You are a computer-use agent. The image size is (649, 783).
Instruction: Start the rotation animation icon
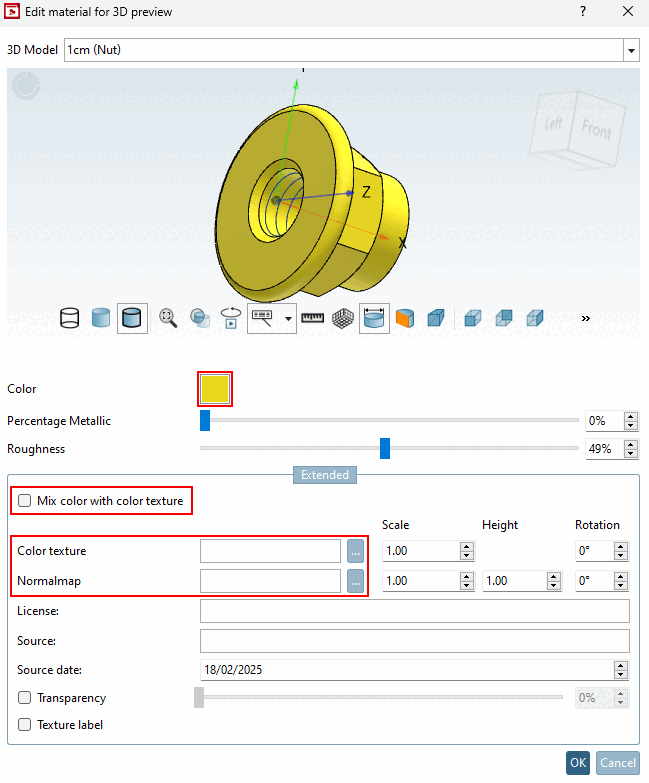pos(231,318)
